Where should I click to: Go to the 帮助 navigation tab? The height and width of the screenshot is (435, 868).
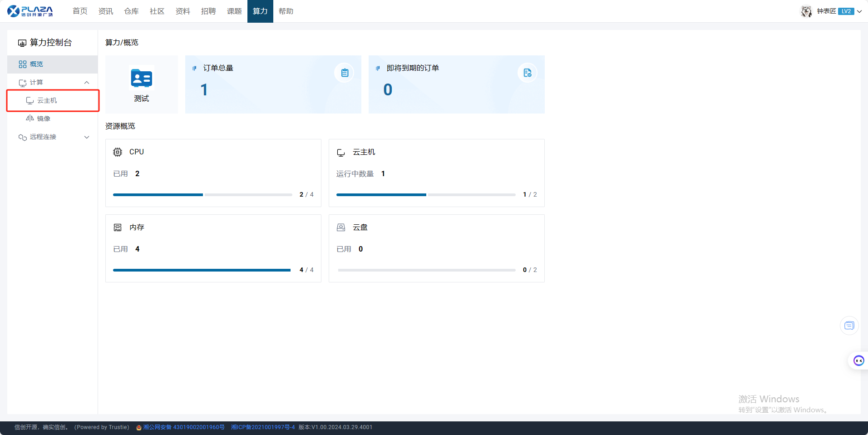click(x=286, y=11)
